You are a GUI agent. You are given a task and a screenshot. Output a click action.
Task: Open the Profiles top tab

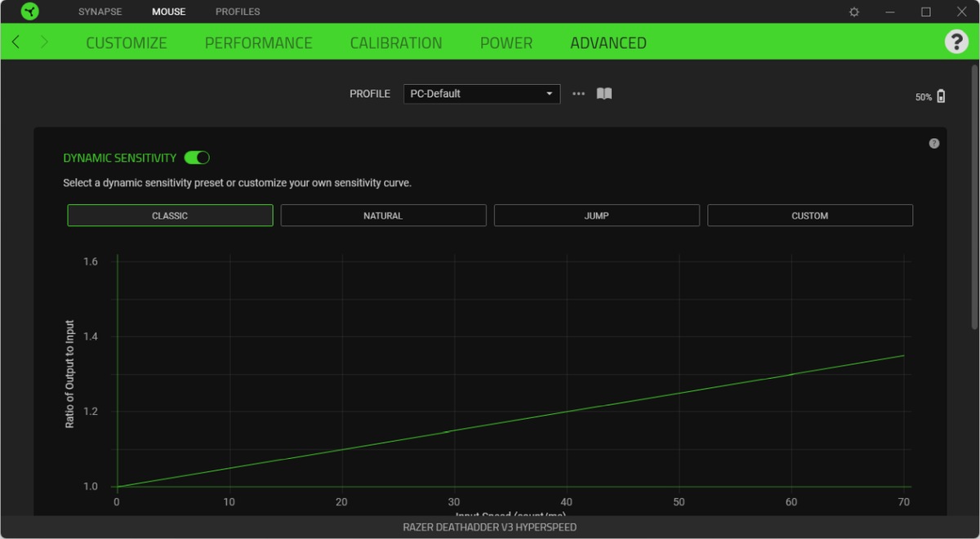[x=238, y=11]
